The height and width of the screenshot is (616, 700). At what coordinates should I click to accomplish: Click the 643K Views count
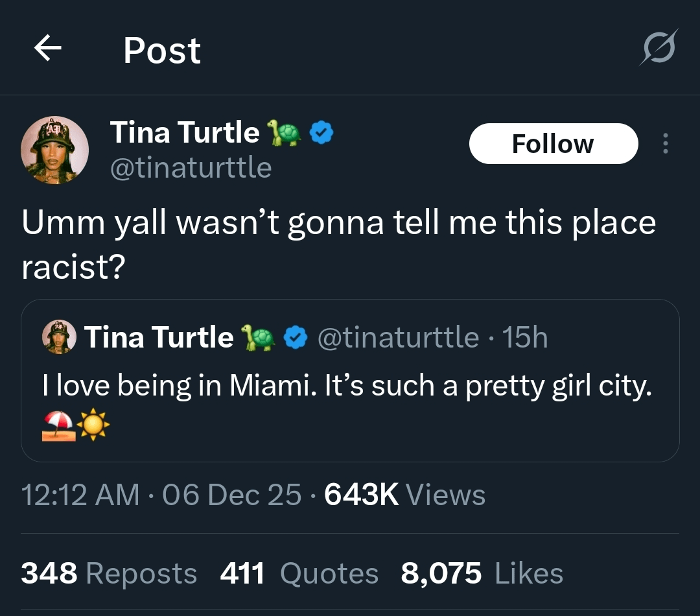coord(404,495)
